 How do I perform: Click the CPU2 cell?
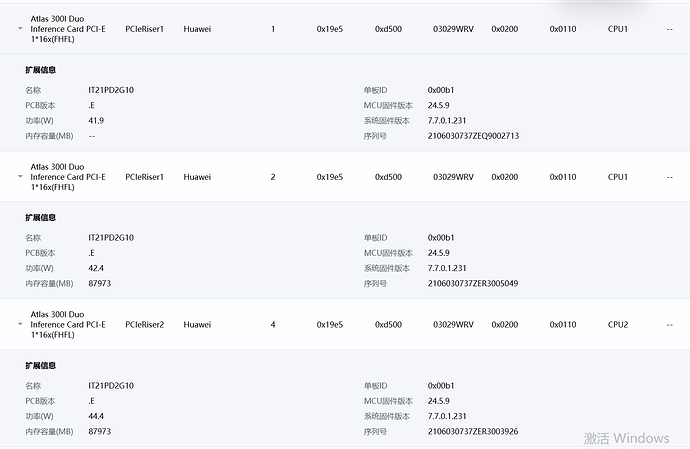tap(618, 325)
